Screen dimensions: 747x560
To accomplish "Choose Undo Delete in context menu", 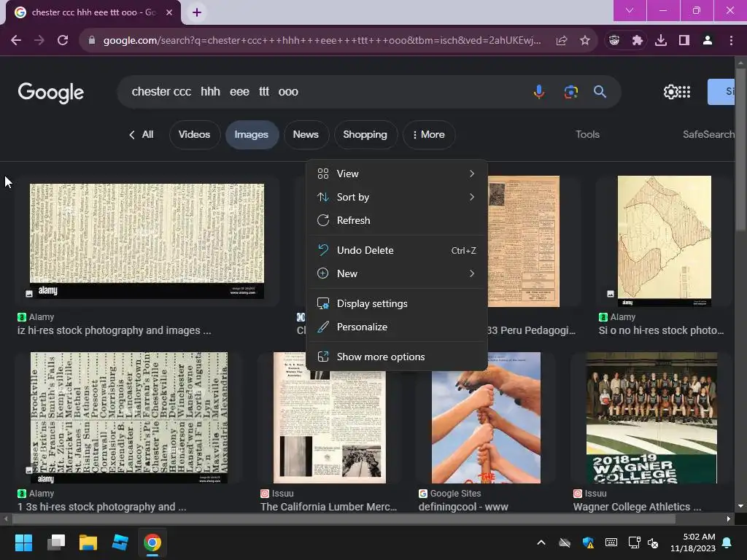I will (x=396, y=251).
